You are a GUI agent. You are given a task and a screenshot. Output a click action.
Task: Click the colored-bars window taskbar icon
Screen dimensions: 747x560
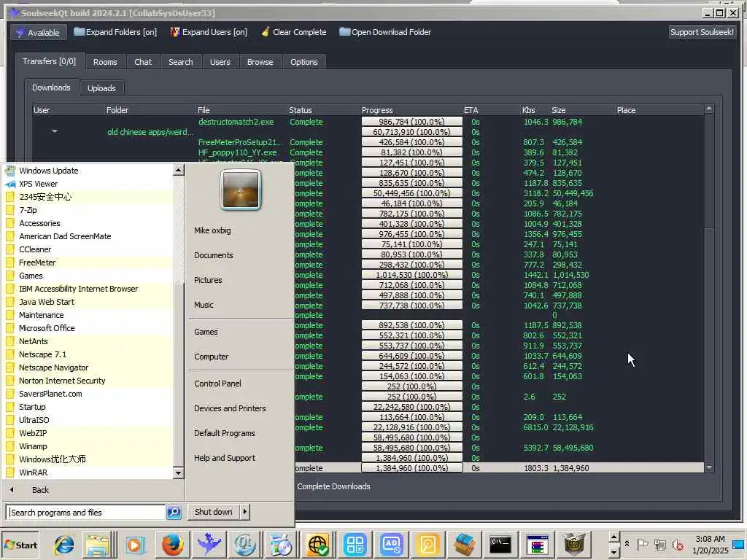537,544
